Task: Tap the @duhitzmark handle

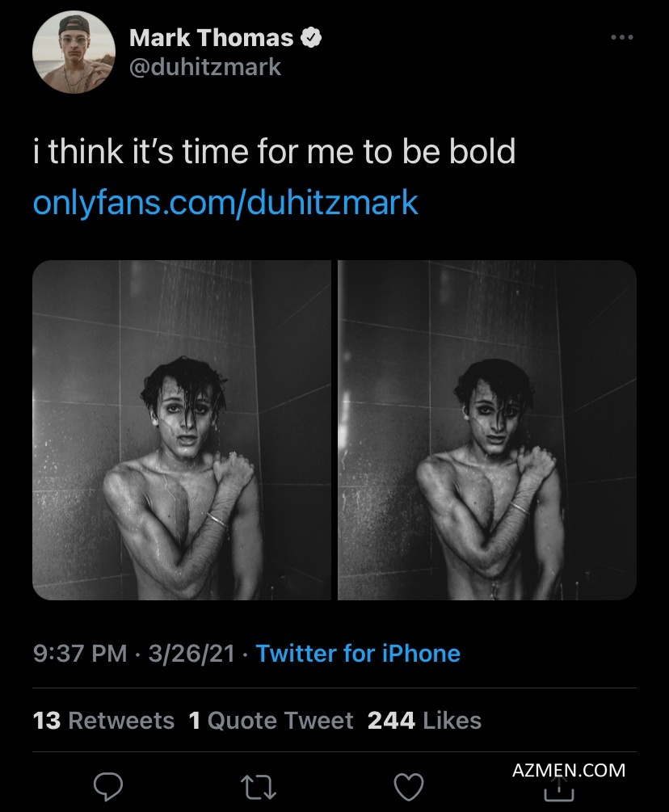Action: [205, 66]
